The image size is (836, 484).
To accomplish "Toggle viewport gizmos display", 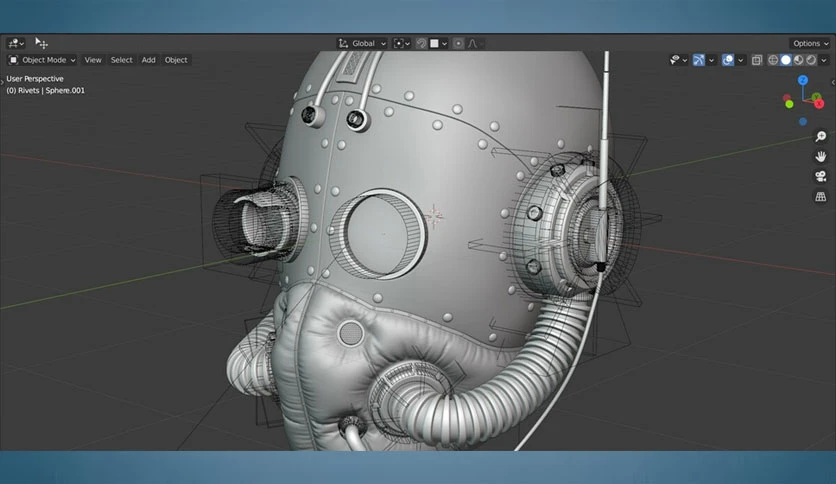I will coord(698,60).
